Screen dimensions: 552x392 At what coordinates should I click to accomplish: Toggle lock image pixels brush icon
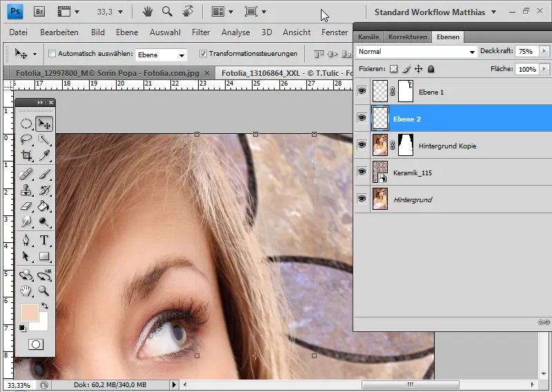[x=406, y=69]
